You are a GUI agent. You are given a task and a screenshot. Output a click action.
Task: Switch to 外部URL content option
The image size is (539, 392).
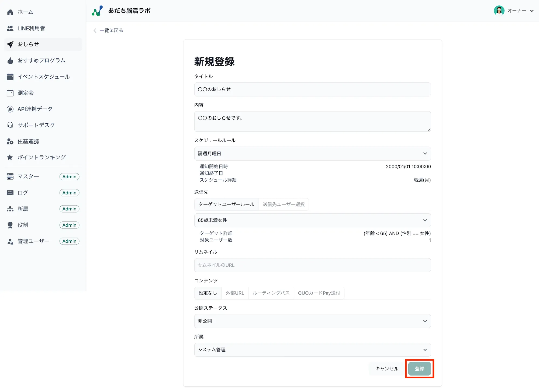(235, 293)
